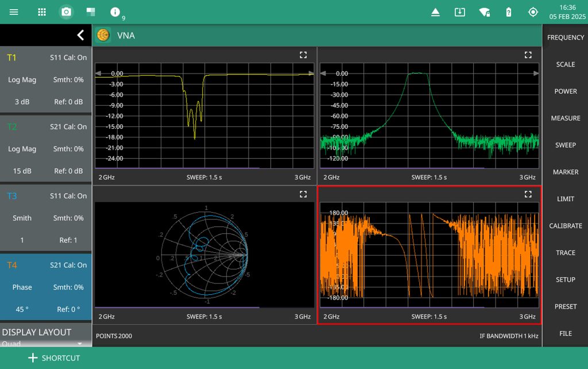
Task: Open the apps grid launcher
Action: [x=41, y=11]
